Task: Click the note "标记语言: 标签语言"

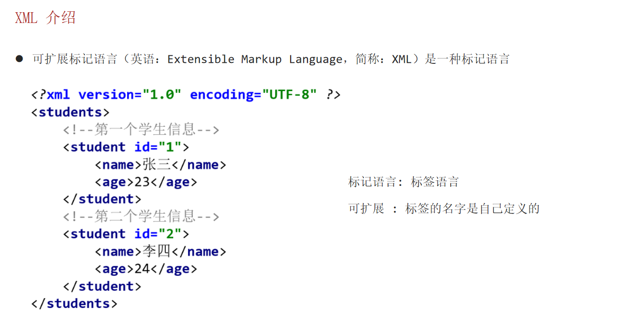Action: (x=404, y=182)
